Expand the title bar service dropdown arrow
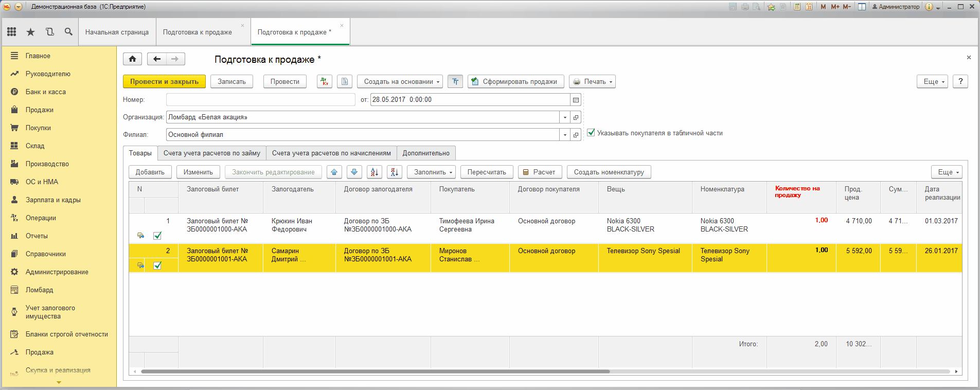The image size is (980, 390). (x=938, y=7)
